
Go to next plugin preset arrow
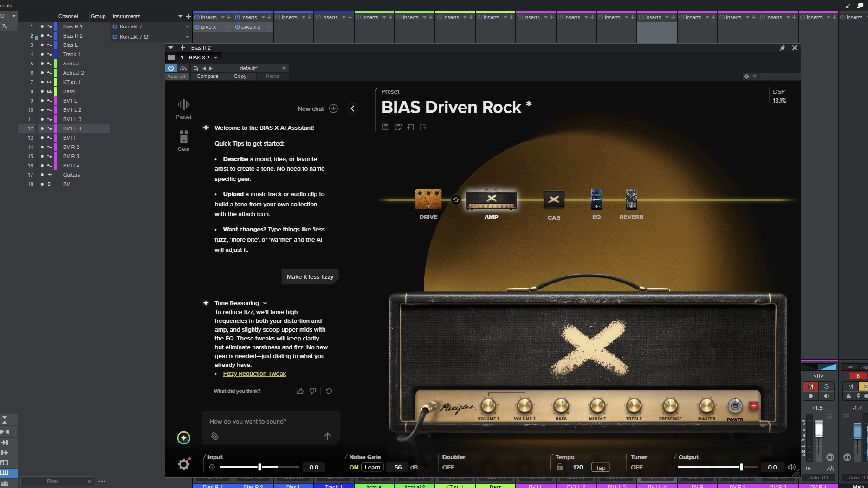[211, 68]
